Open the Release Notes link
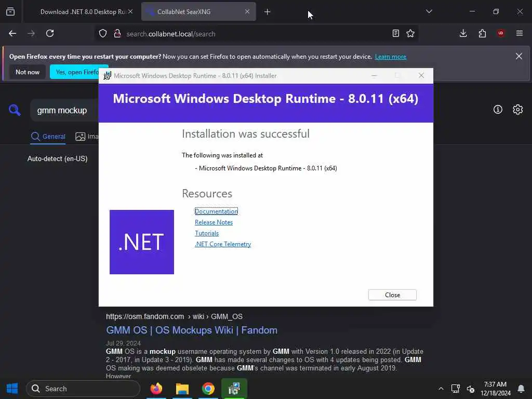Viewport: 532px width, 399px height. pyautogui.click(x=214, y=222)
